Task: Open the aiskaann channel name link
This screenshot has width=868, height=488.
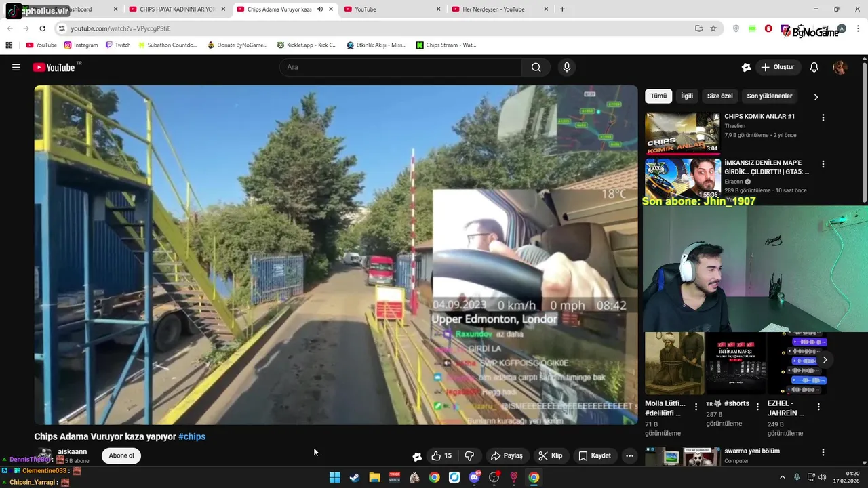Action: 73,451
